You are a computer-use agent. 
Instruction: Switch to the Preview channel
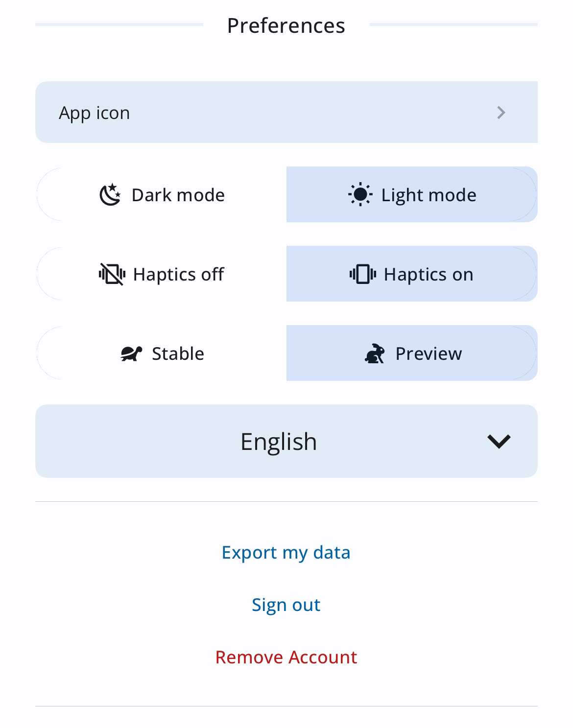coord(412,353)
